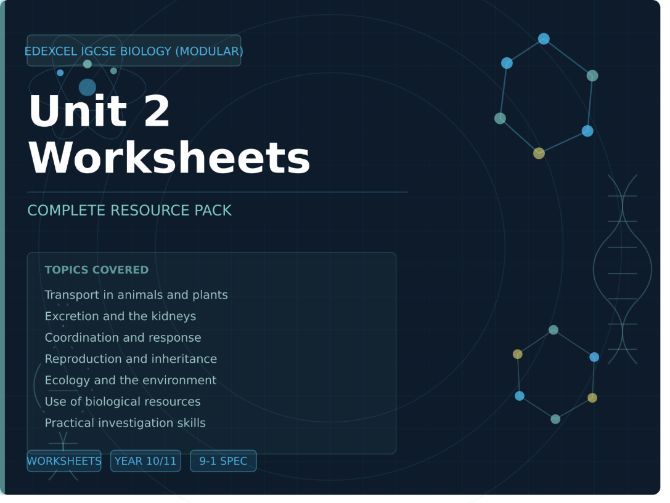Select 'Coordination and response' topic

tap(123, 338)
